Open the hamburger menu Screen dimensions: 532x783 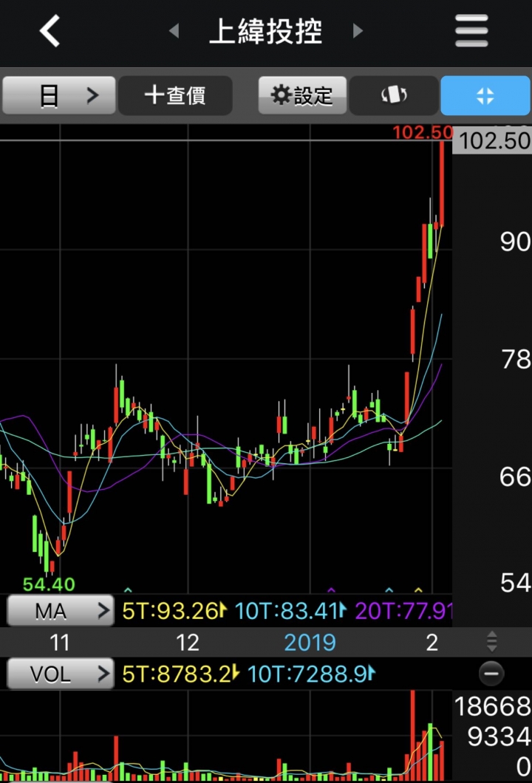click(471, 31)
